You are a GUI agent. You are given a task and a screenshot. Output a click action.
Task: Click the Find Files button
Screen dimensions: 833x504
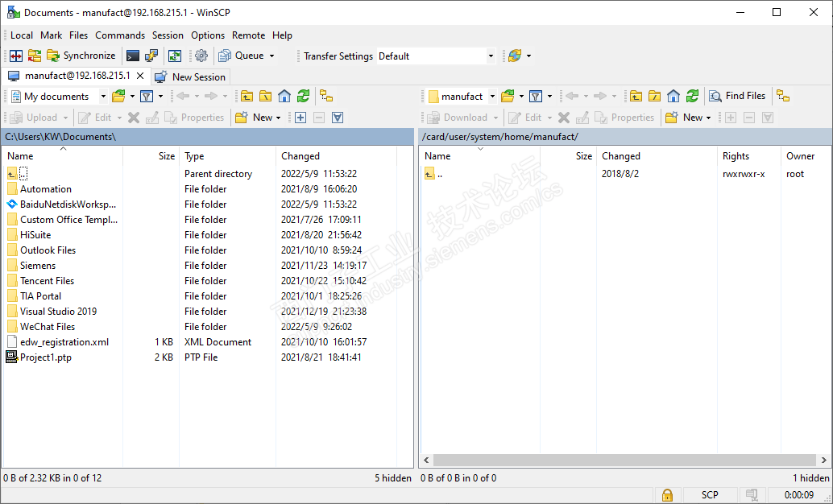click(738, 96)
